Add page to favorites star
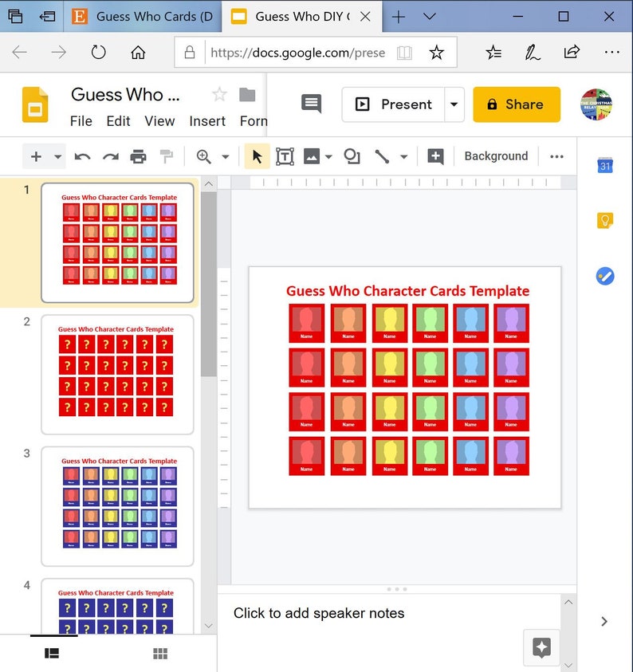 [436, 53]
